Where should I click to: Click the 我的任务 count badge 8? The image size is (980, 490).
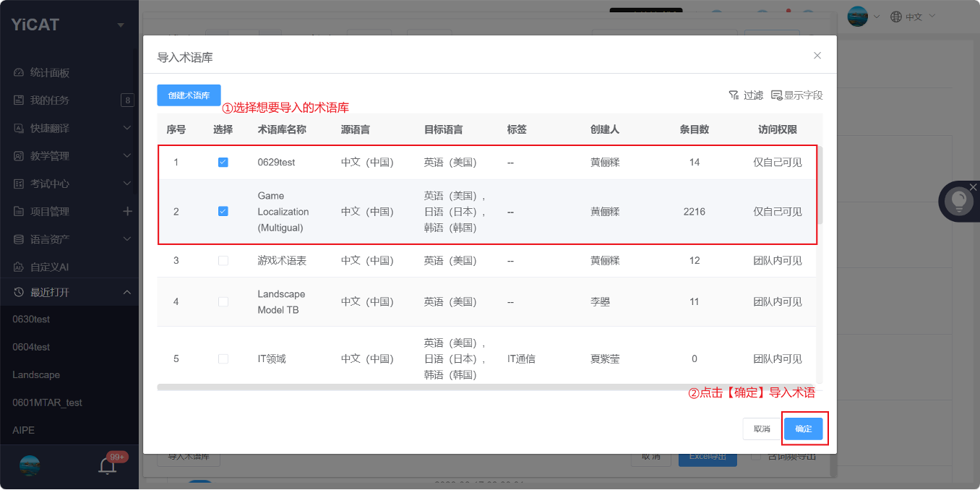tap(127, 100)
